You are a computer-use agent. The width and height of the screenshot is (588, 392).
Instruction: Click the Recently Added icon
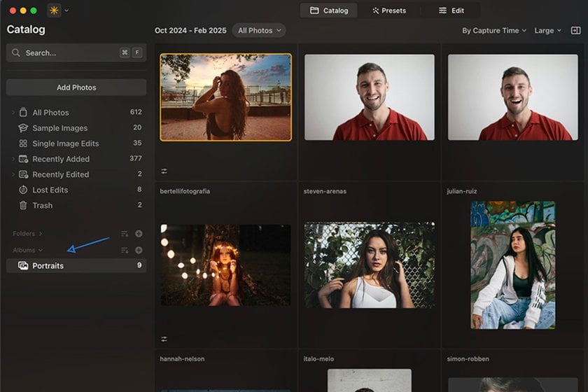pos(23,159)
